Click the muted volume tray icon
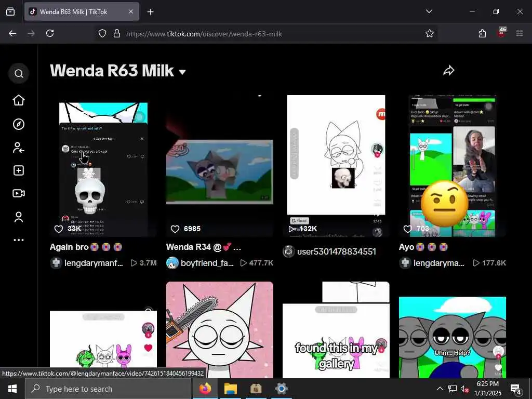 coord(464,389)
